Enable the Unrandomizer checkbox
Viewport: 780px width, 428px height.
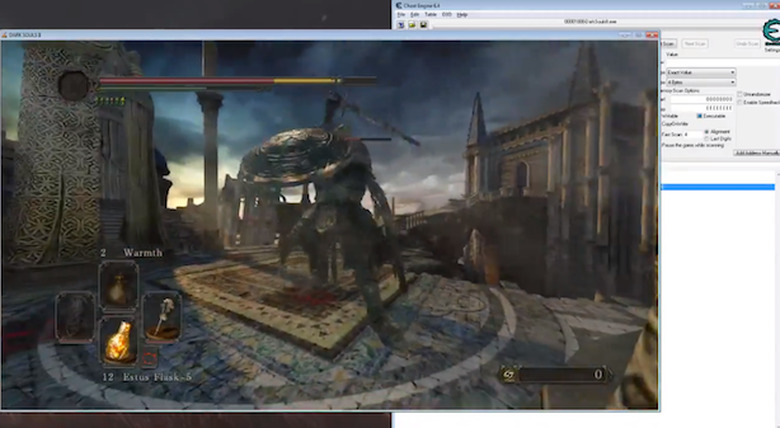(x=739, y=94)
